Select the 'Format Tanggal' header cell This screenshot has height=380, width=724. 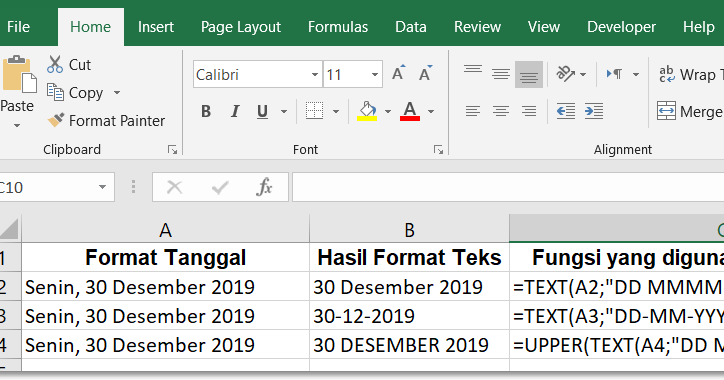(x=165, y=258)
